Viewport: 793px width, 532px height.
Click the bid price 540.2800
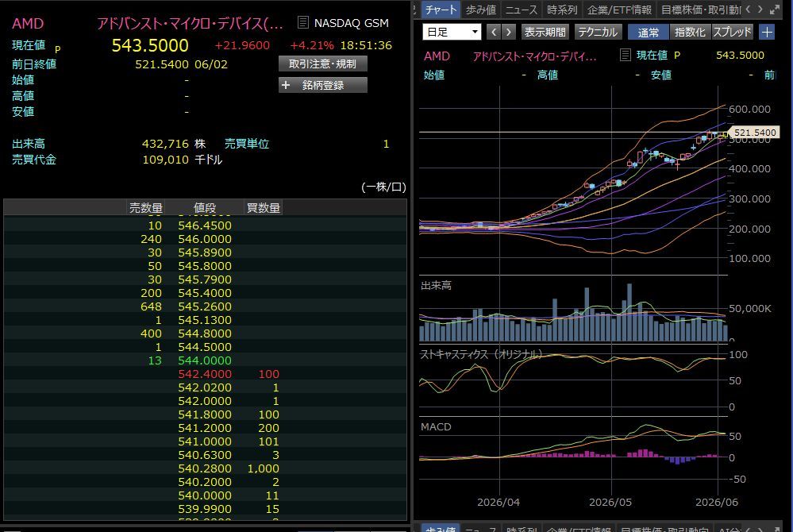tap(204, 468)
